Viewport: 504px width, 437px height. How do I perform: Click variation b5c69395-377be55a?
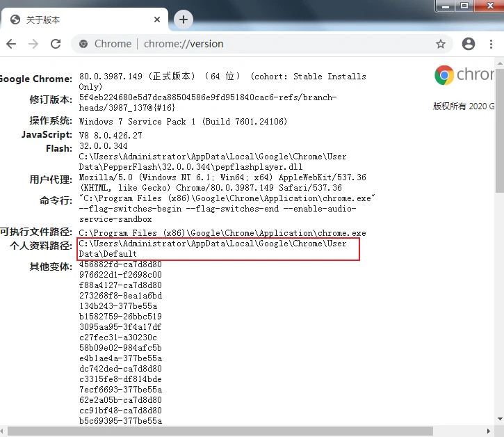[120, 421]
